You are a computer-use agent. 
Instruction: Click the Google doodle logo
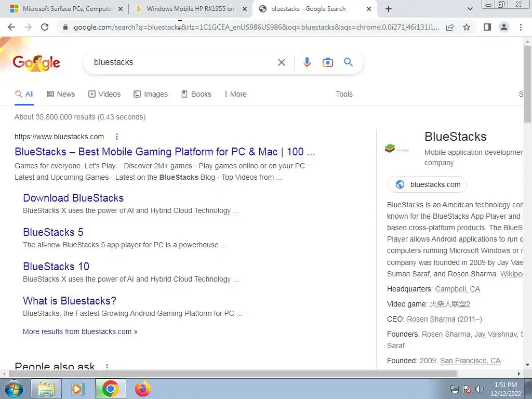[36, 63]
